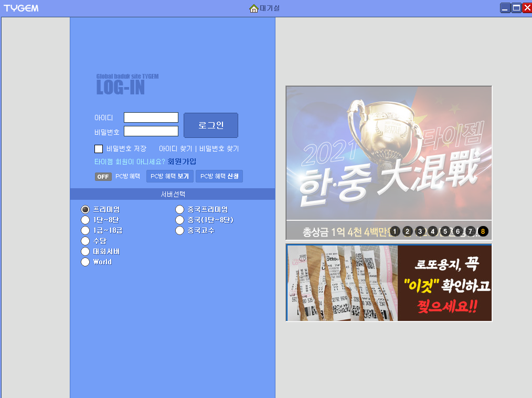Image resolution: width=532 pixels, height=398 pixels.
Task: Click the PC방 혜택 보기 button
Action: click(169, 176)
